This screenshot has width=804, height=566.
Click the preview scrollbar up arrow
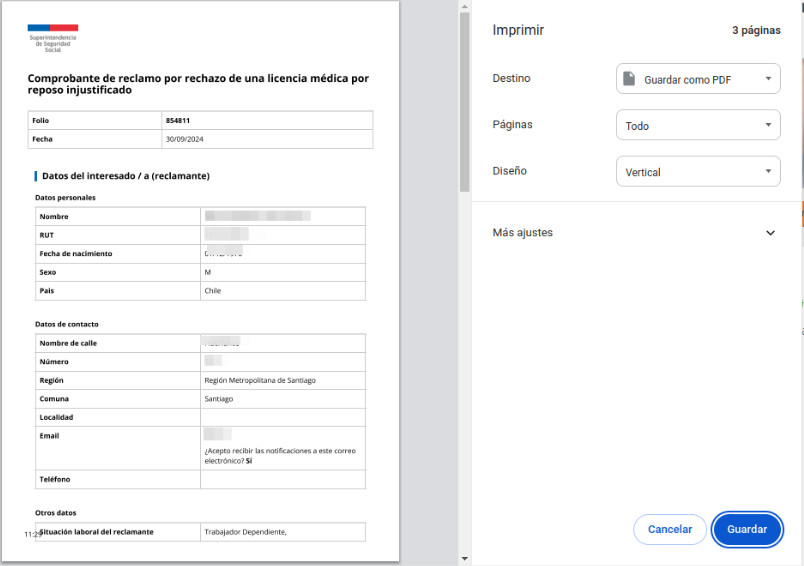click(465, 7)
